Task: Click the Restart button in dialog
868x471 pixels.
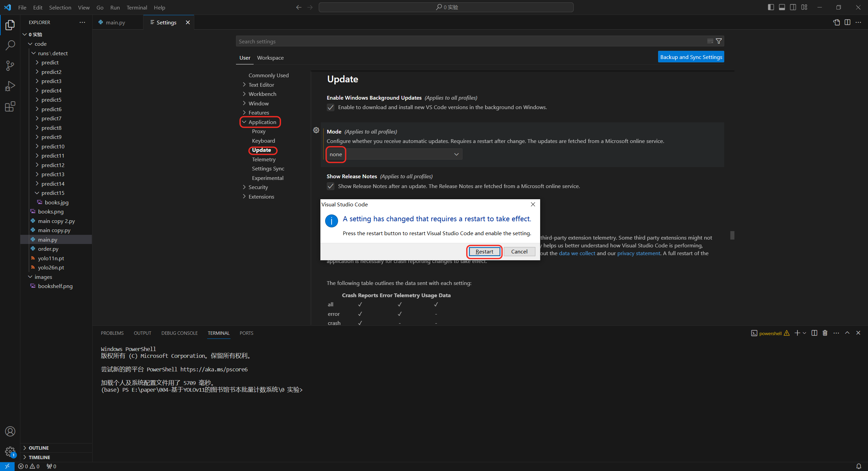Action: click(484, 251)
